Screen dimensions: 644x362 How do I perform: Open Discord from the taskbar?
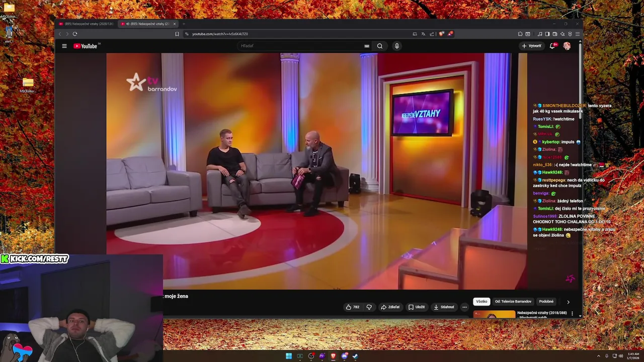[x=344, y=356]
